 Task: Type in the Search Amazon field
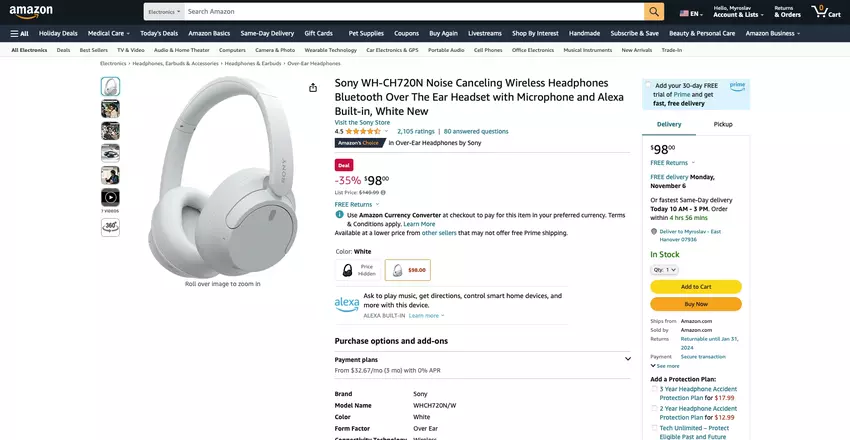(x=413, y=12)
